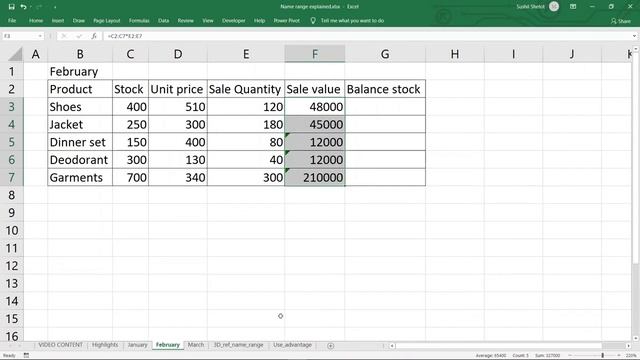The height and width of the screenshot is (360, 640).
Task: Select column B header
Action: click(x=80, y=54)
